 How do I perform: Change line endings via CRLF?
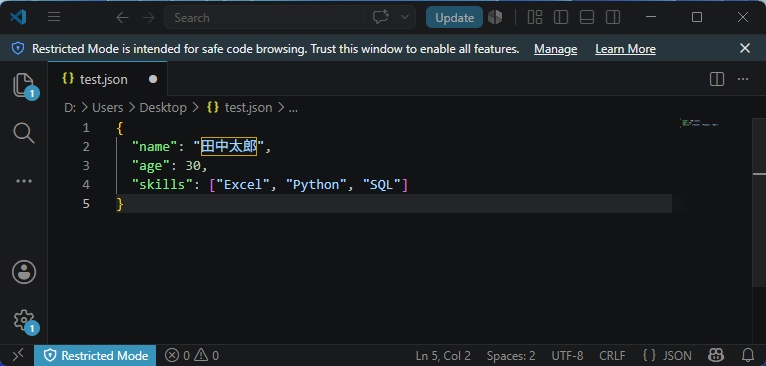(x=613, y=355)
